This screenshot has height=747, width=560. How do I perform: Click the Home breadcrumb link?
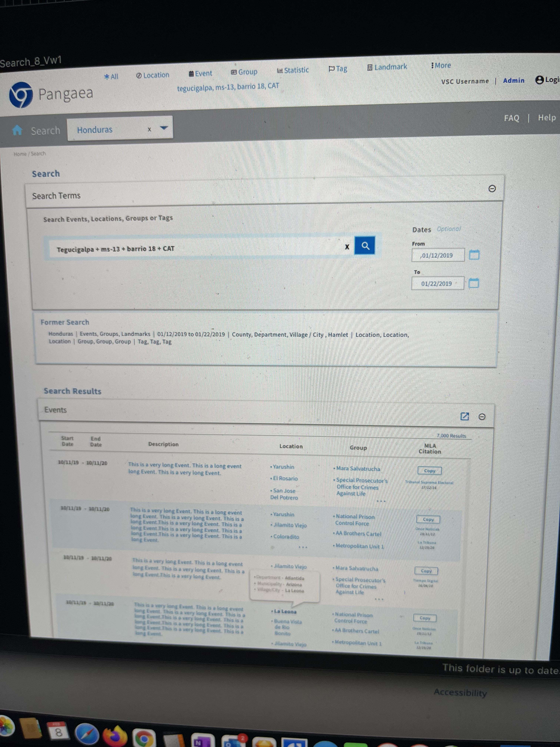point(20,154)
